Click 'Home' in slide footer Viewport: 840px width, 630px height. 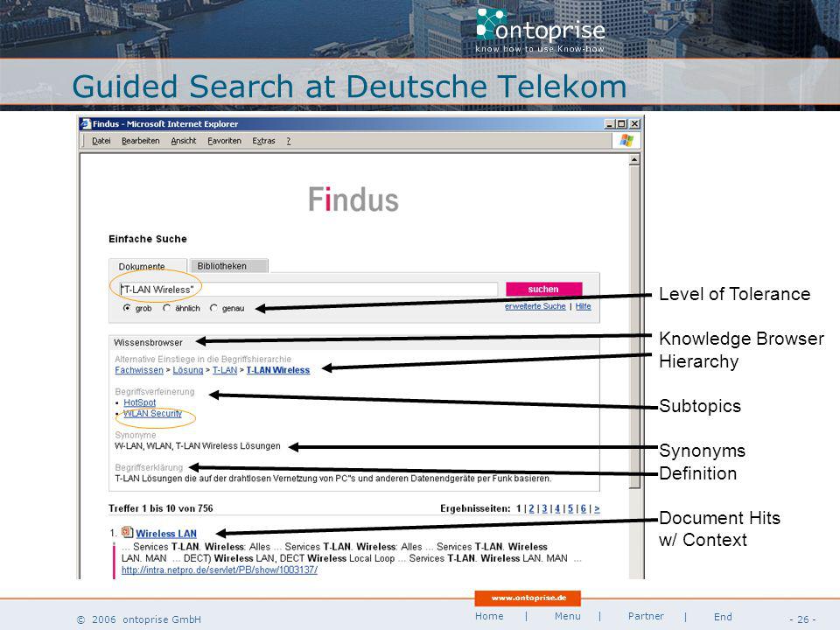point(489,616)
